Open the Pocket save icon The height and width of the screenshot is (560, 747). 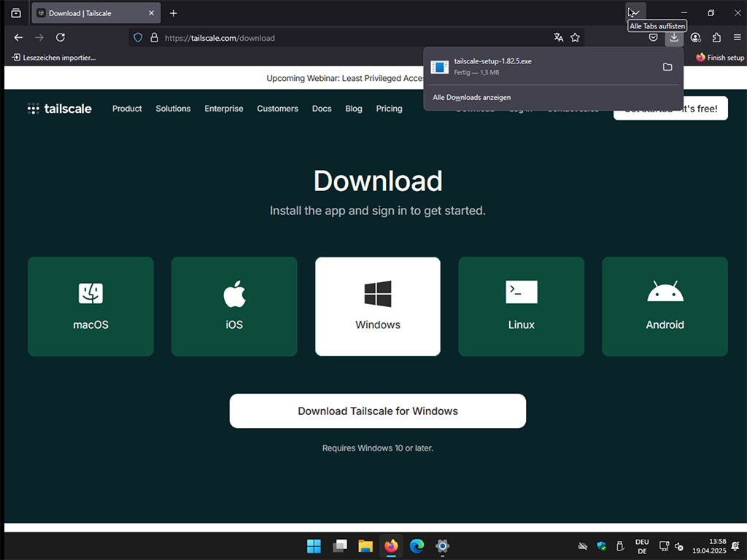pyautogui.click(x=653, y=37)
